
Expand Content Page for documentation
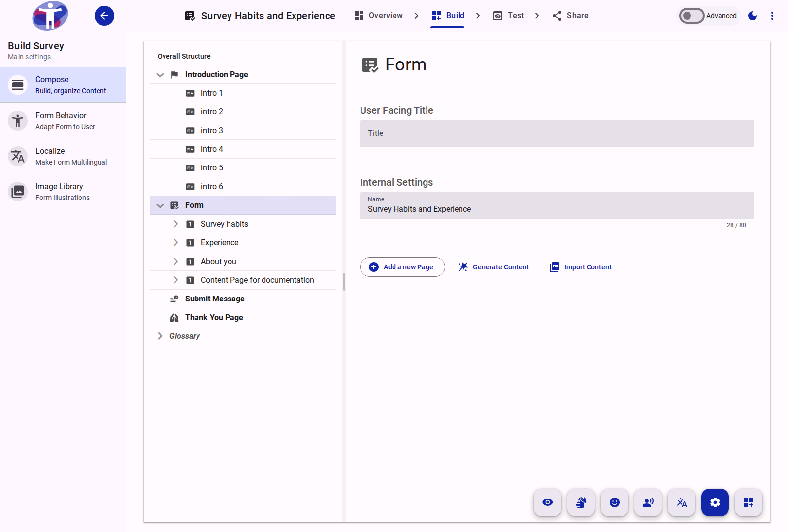175,280
